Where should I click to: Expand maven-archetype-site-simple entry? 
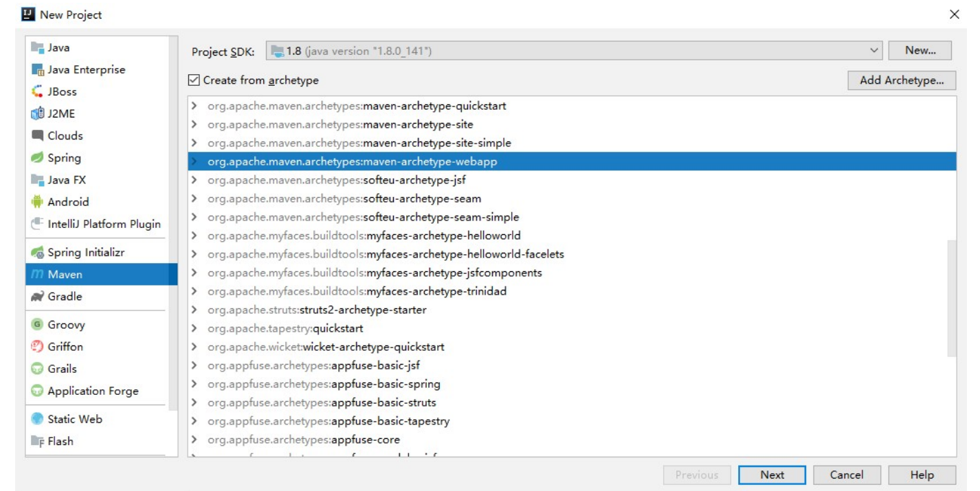[194, 143]
